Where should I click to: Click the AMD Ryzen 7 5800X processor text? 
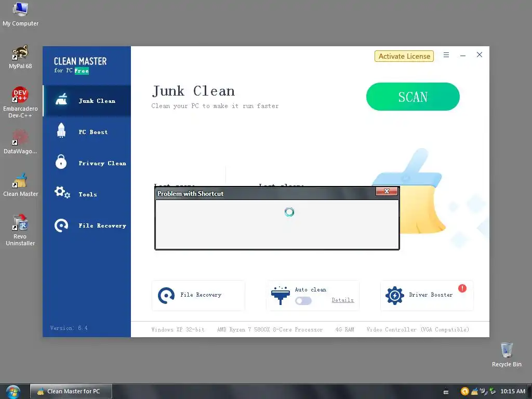[x=270, y=329]
